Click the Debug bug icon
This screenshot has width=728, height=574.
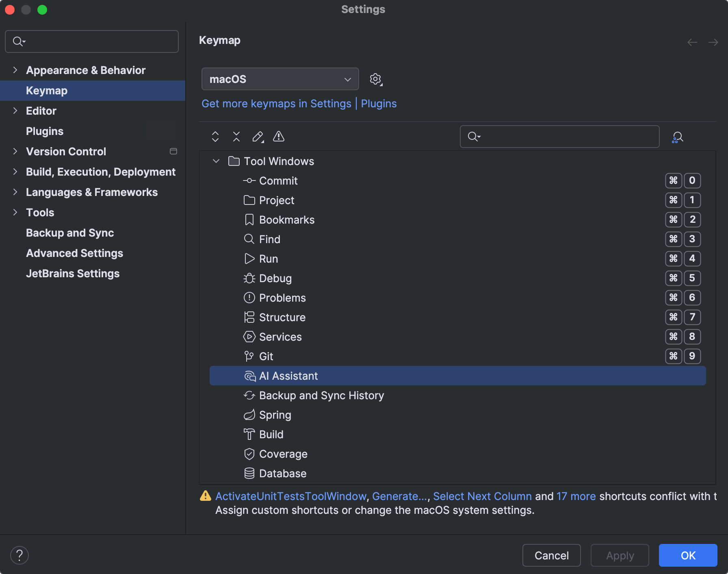pyautogui.click(x=249, y=278)
